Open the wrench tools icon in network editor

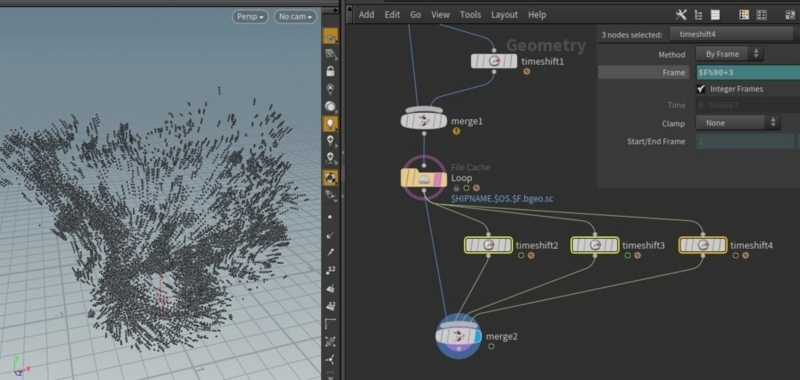pos(681,15)
